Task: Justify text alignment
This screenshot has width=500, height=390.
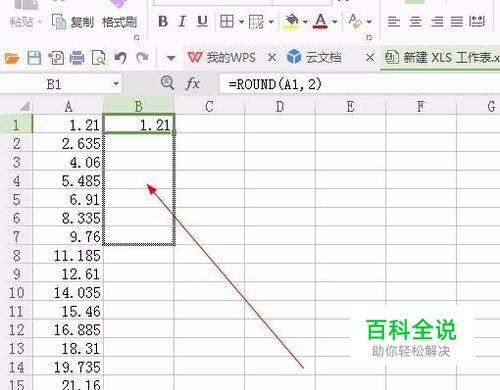Action: click(x=457, y=22)
